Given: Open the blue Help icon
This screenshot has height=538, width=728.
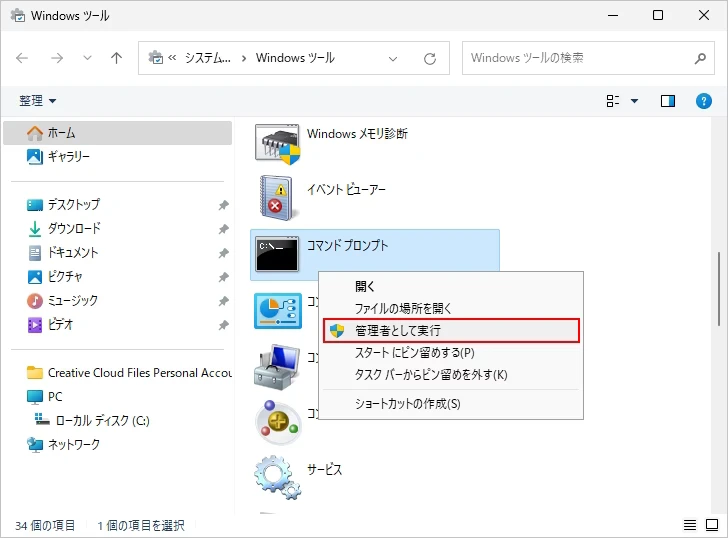Looking at the screenshot, I should [x=704, y=101].
